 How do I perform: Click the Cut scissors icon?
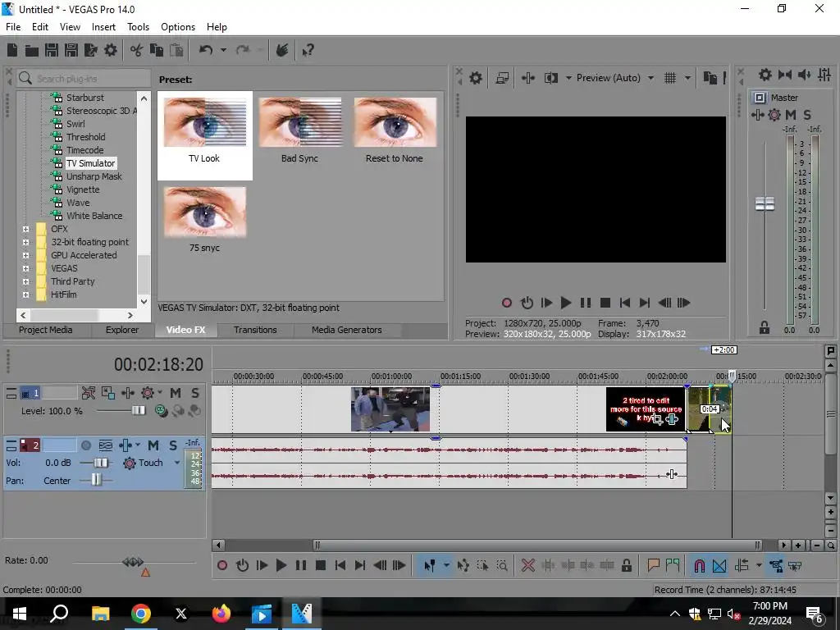(137, 50)
